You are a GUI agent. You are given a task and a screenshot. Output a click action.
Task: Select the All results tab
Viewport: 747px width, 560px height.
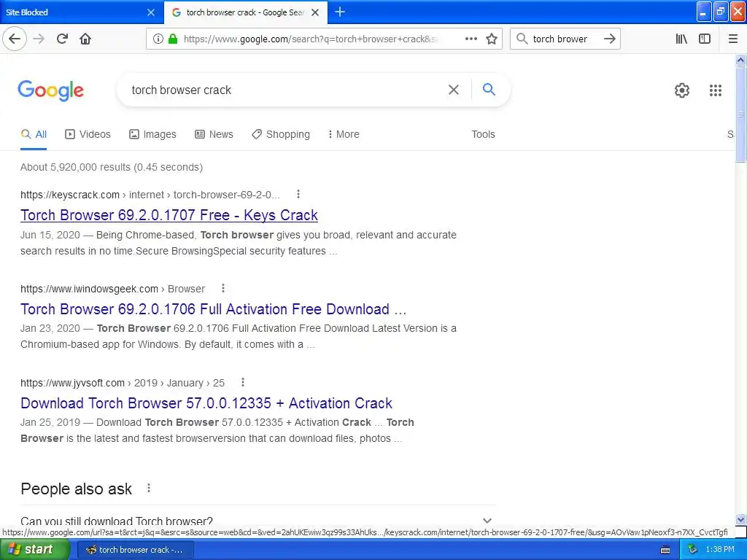coord(34,134)
